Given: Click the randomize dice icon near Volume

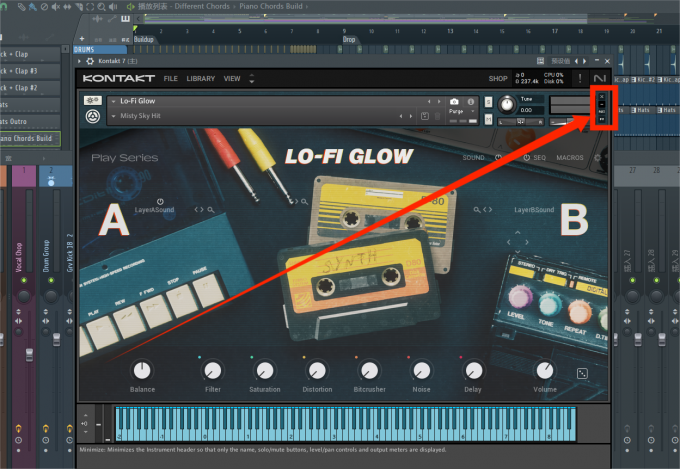Looking at the screenshot, I should (582, 373).
